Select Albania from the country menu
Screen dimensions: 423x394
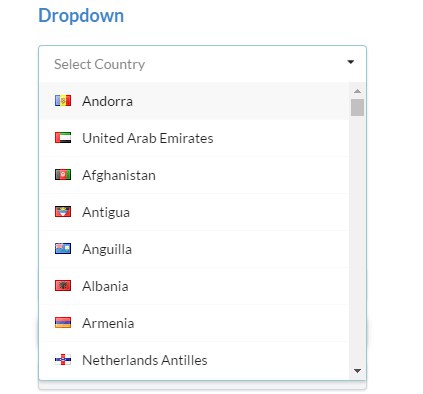(x=194, y=286)
